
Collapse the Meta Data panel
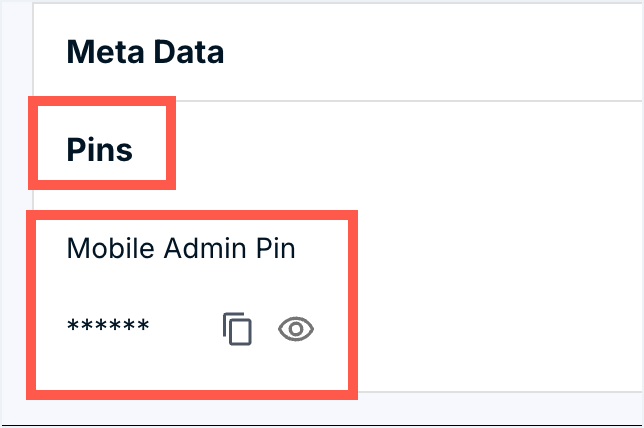point(145,52)
